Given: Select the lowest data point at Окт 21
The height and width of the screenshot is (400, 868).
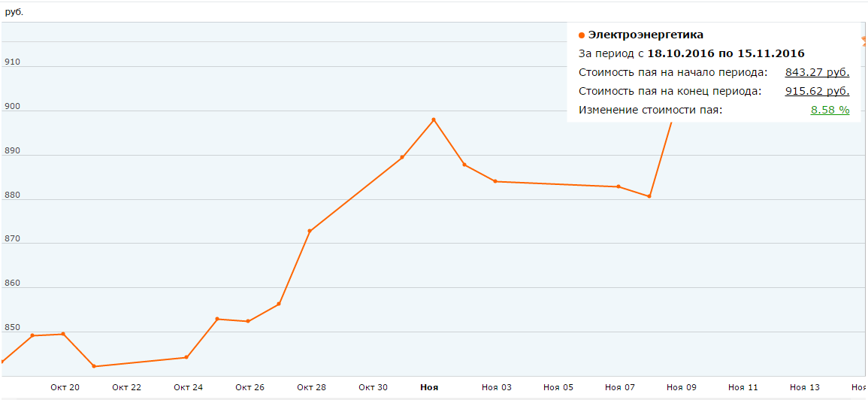Looking at the screenshot, I should tap(94, 366).
